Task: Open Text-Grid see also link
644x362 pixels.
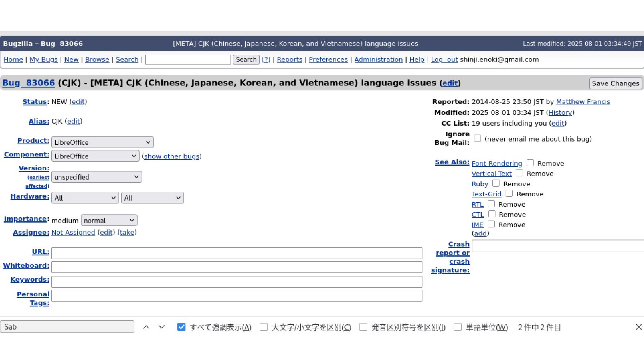Action: click(487, 194)
